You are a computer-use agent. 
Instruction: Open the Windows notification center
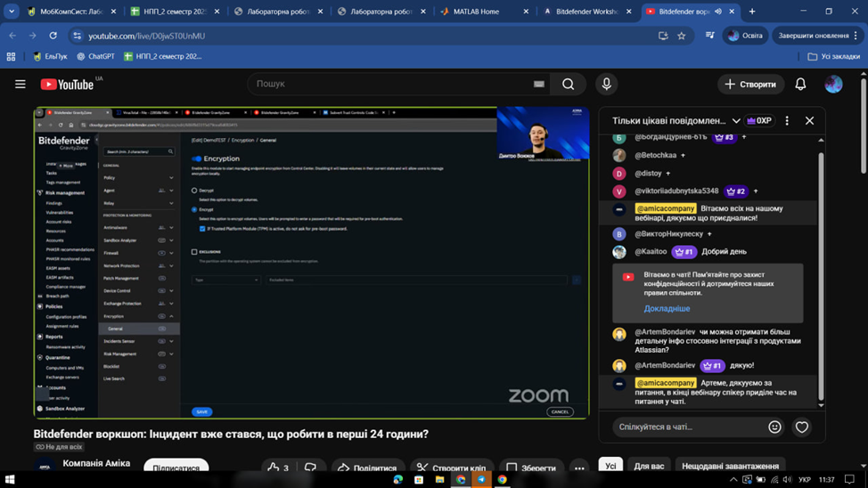pos(850,480)
